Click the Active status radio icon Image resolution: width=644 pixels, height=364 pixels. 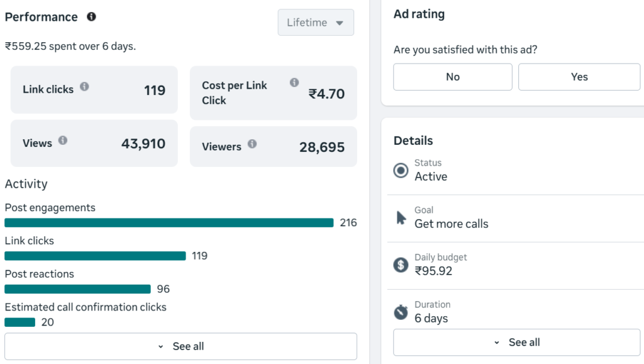click(401, 170)
